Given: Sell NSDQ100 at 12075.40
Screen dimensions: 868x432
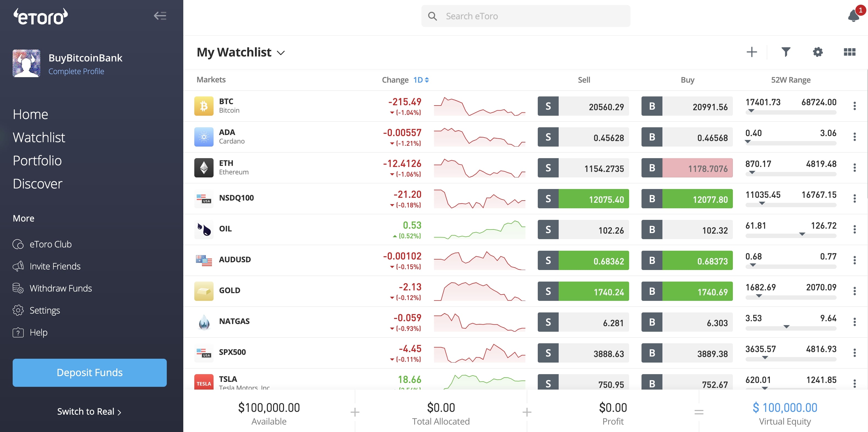Looking at the screenshot, I should 583,199.
